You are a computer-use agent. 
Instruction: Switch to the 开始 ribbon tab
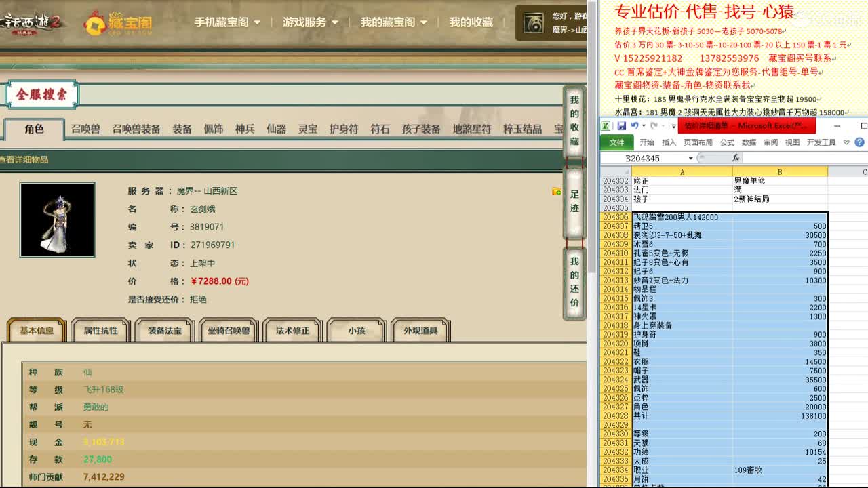point(647,142)
